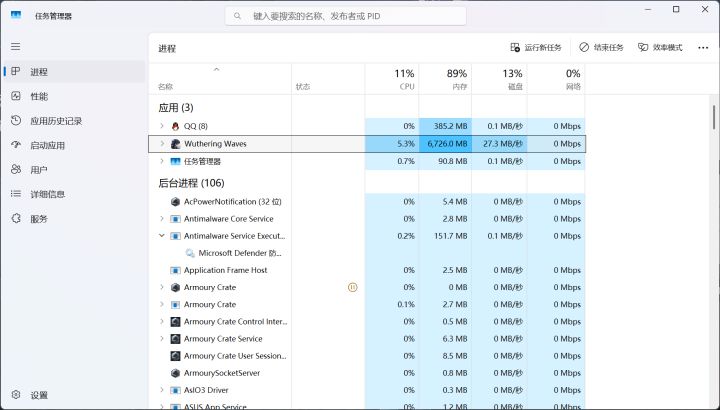This screenshot has width=720, height=410.
Task: Open the 服务 (Services) tab
Action: pos(74,219)
